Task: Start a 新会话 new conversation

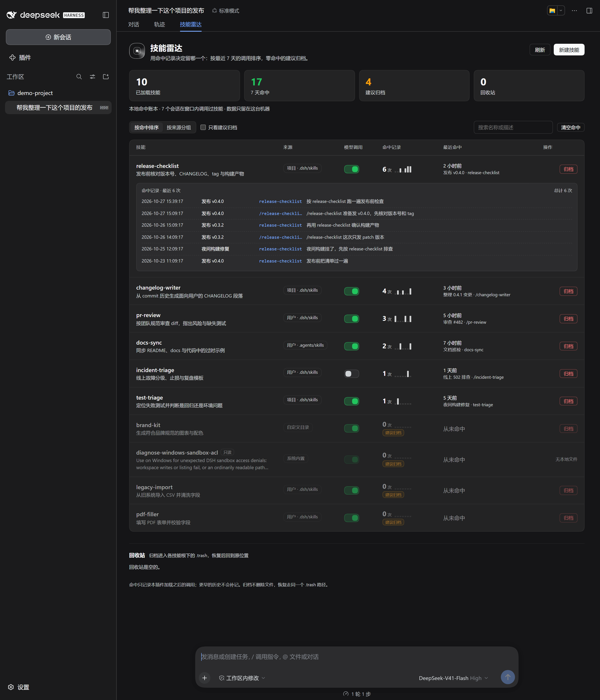Action: point(58,37)
